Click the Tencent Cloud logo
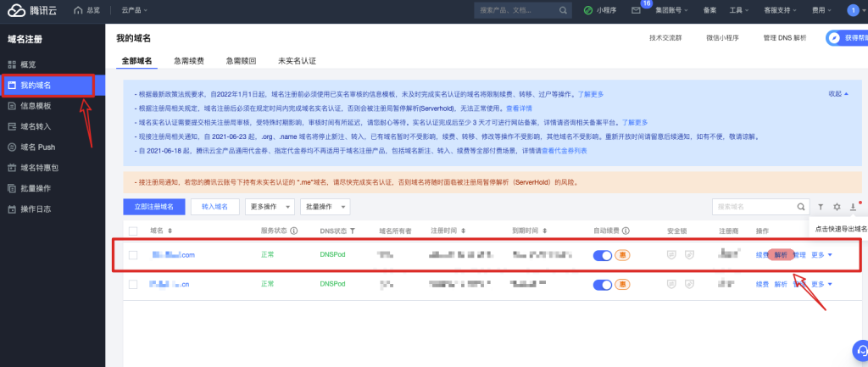 coord(32,10)
